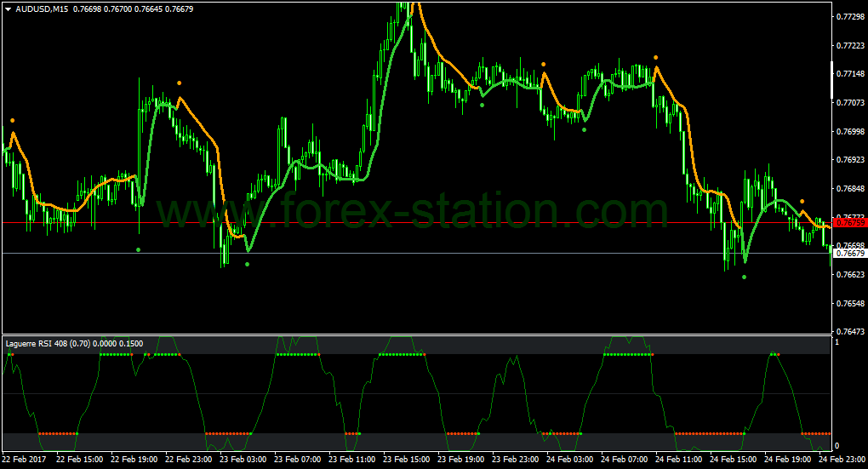Click the 22 Feb 19:00 time label

coord(134,459)
